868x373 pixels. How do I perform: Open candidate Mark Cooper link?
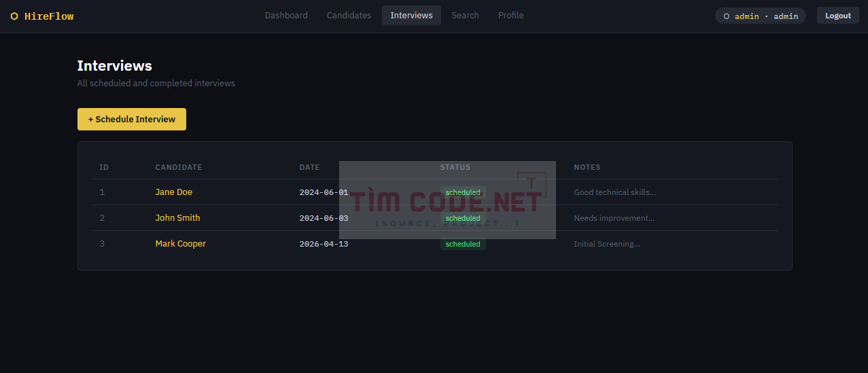coord(180,244)
